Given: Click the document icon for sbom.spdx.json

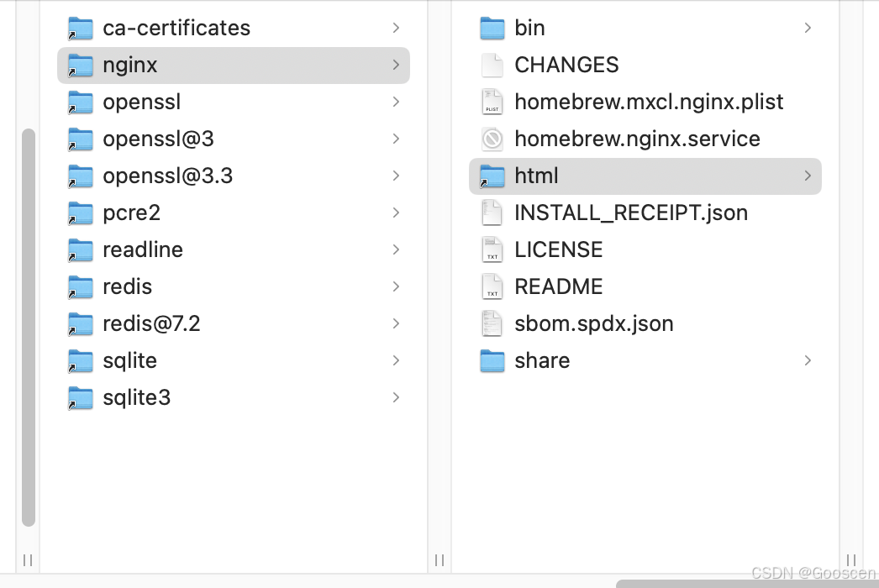Looking at the screenshot, I should coord(492,323).
